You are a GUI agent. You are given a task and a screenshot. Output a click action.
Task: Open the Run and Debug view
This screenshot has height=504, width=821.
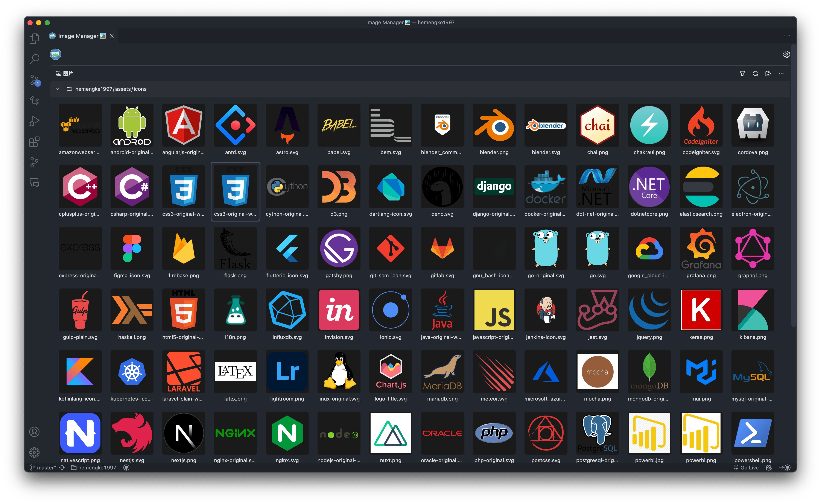tap(34, 121)
